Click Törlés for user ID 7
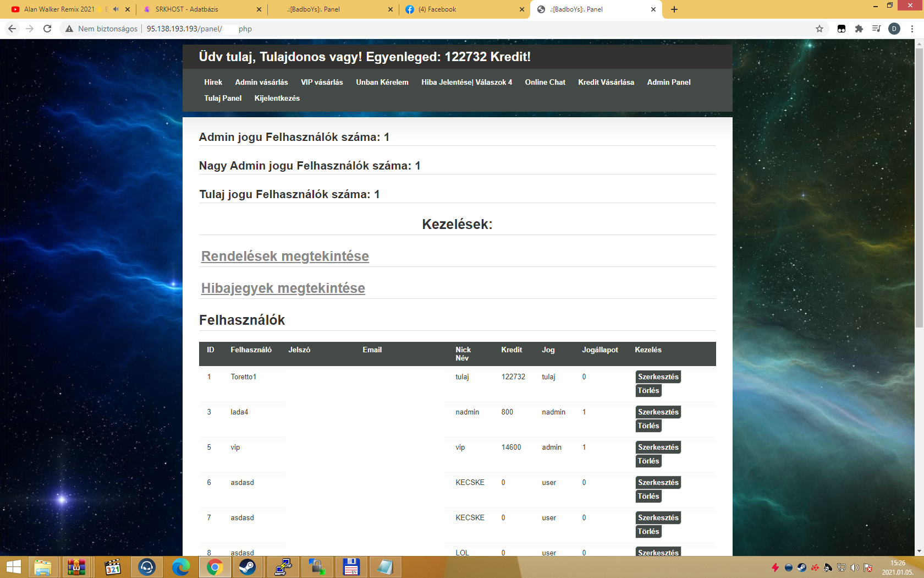 click(x=648, y=531)
